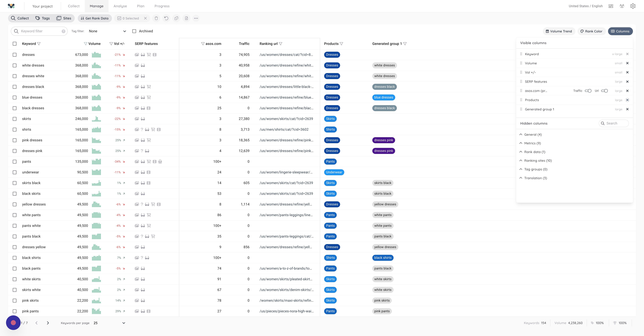Click the keyword filter help icon
This screenshot has width=644, height=336.
point(64,31)
